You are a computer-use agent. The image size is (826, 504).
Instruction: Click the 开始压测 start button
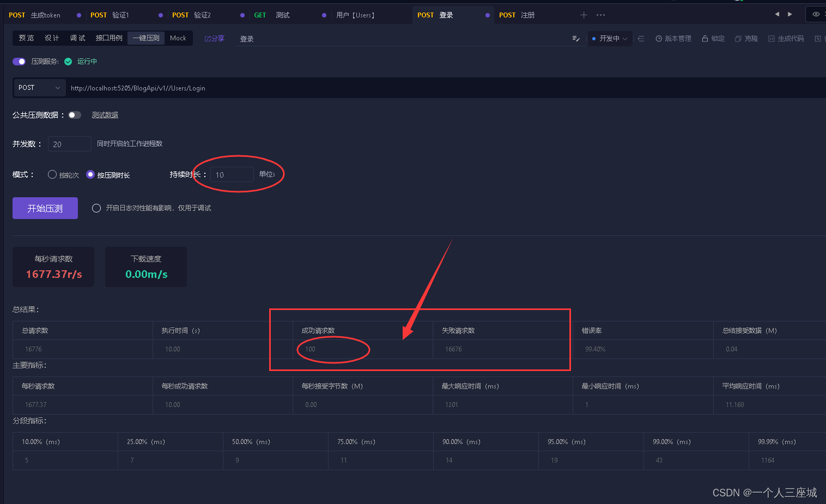click(x=45, y=208)
